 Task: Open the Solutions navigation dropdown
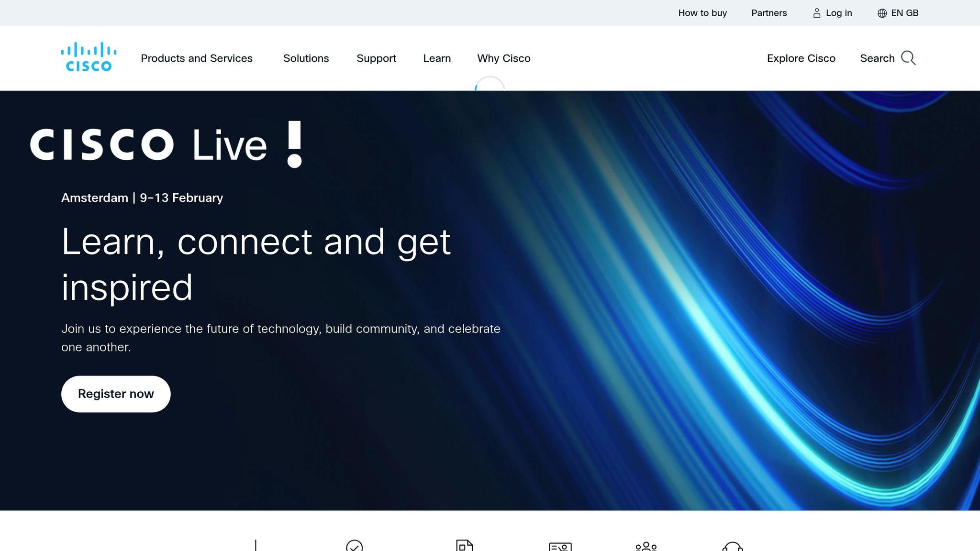[306, 58]
